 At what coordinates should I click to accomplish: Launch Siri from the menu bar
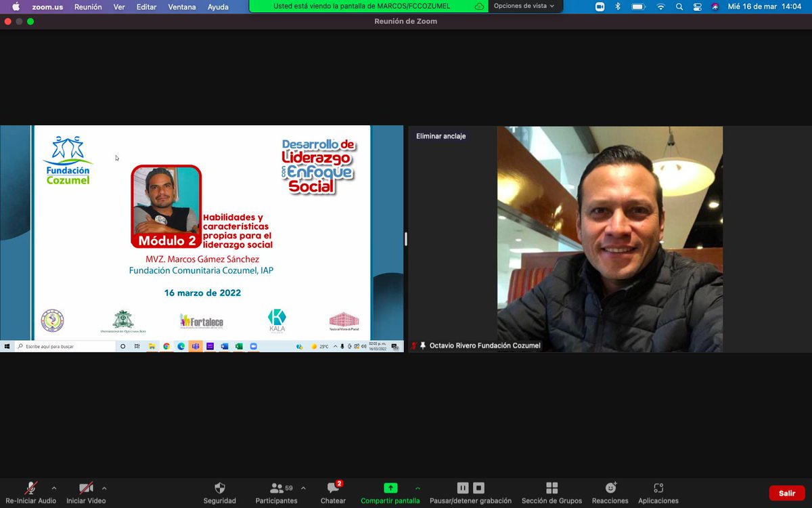click(x=715, y=7)
